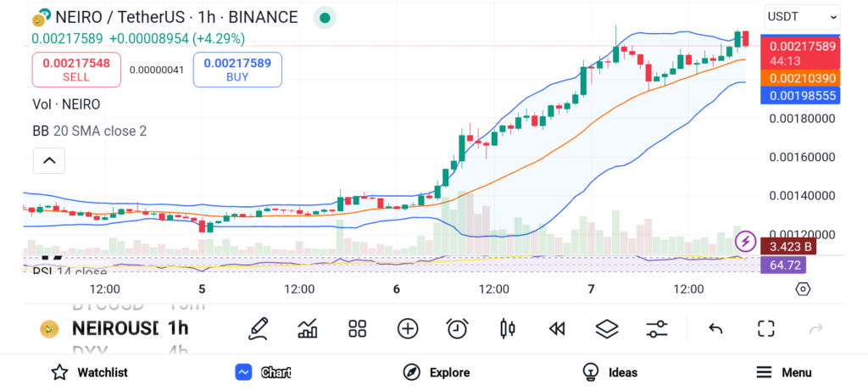Open the 1h timeframe selector
This screenshot has width=868, height=391.
pyautogui.click(x=178, y=328)
